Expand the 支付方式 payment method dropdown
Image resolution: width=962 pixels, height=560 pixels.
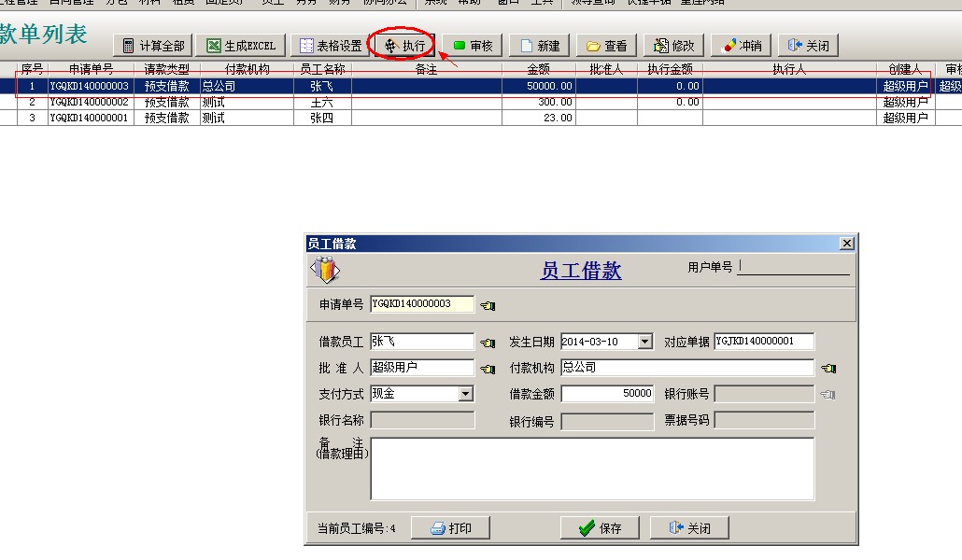point(466,395)
